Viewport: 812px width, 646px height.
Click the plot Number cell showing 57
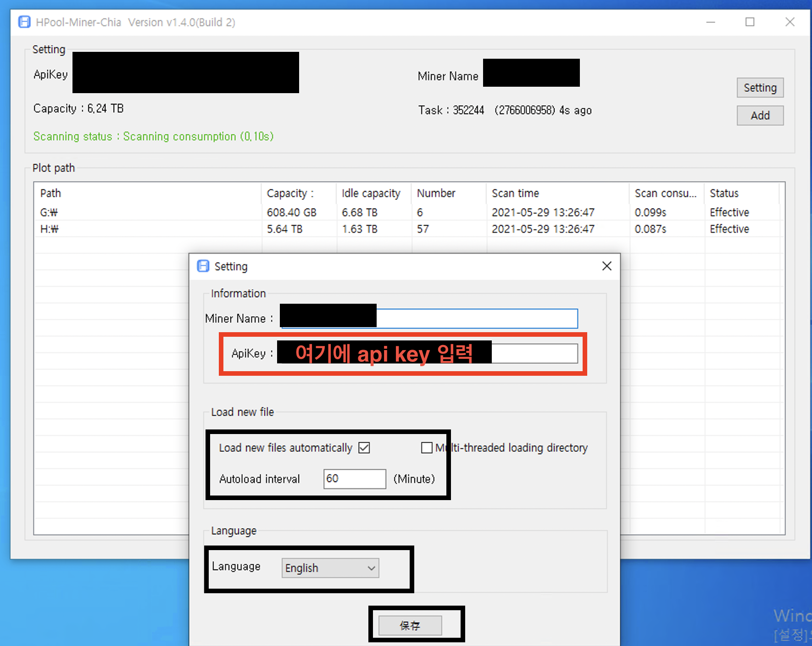click(x=423, y=229)
